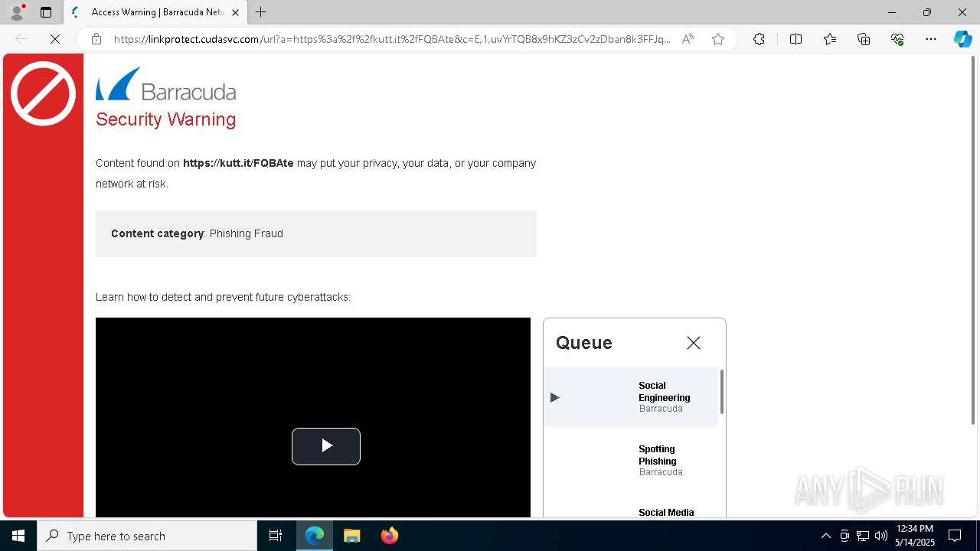Show hidden system tray icons
This screenshot has width=980, height=551.
pos(825,536)
